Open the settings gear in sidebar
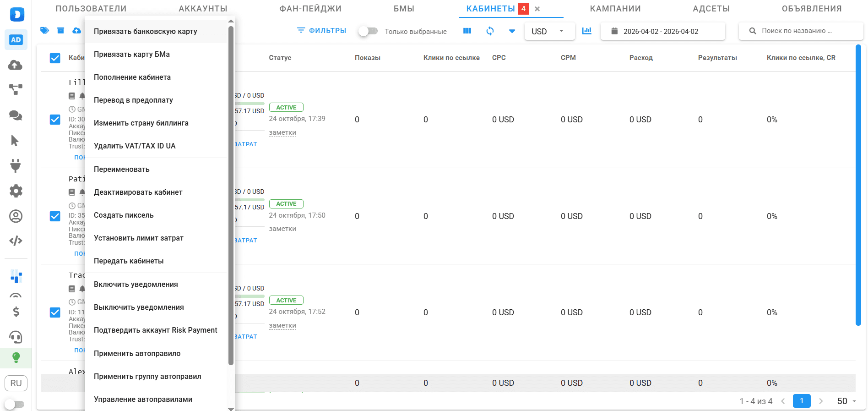Screen dimensions: 868x411 click(16, 191)
